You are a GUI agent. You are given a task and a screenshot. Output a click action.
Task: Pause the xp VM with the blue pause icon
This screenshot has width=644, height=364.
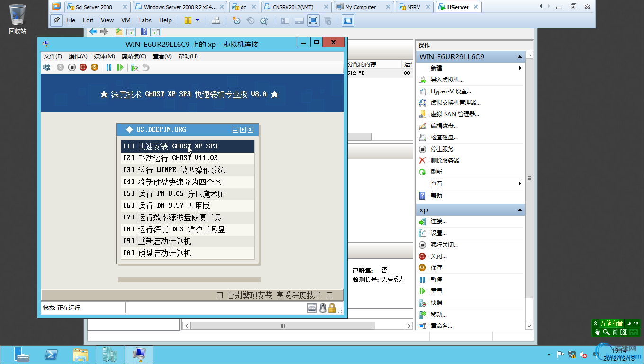pos(109,67)
